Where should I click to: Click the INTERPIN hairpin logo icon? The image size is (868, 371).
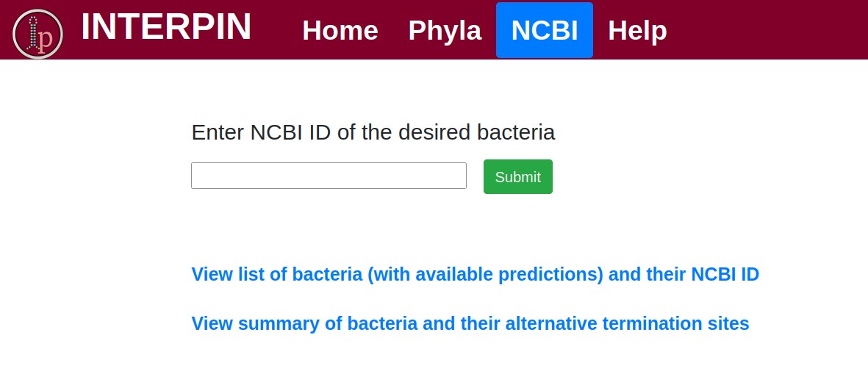tap(37, 34)
